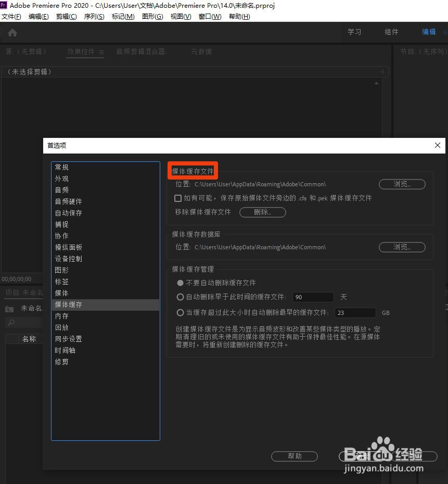Open the View (视图) menu
The width and height of the screenshot is (448, 484).
point(181,17)
